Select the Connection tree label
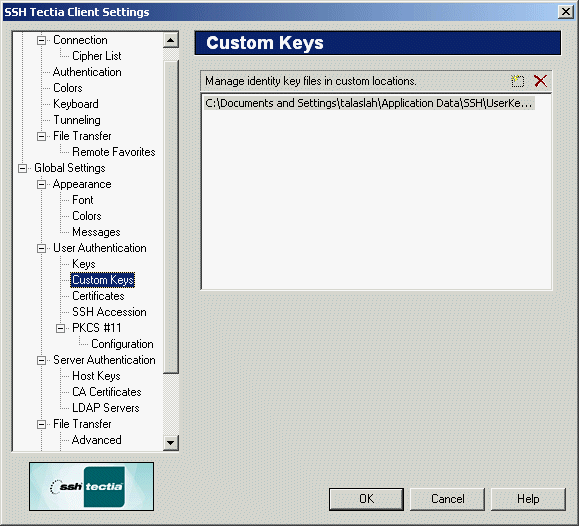579x526 pixels. [x=80, y=40]
